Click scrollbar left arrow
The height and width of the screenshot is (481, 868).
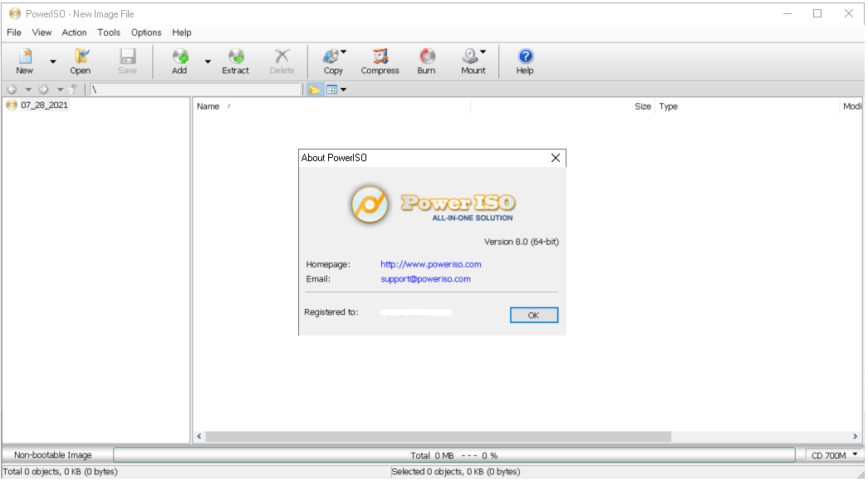click(199, 436)
